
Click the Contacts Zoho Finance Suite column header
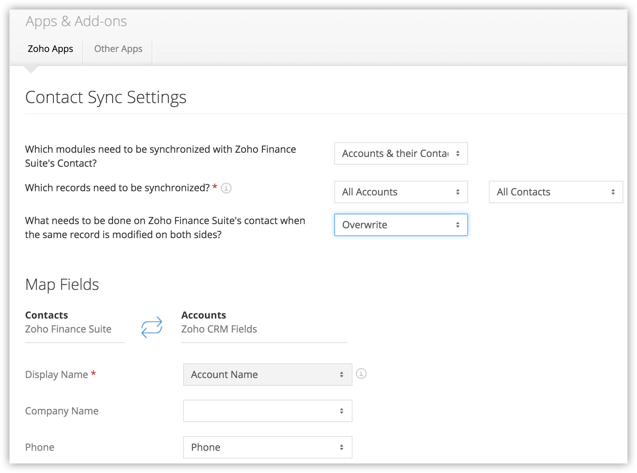click(68, 321)
